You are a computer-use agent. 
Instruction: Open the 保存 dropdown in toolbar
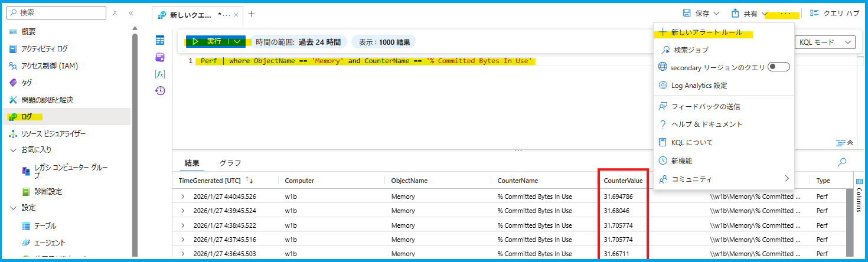701,14
